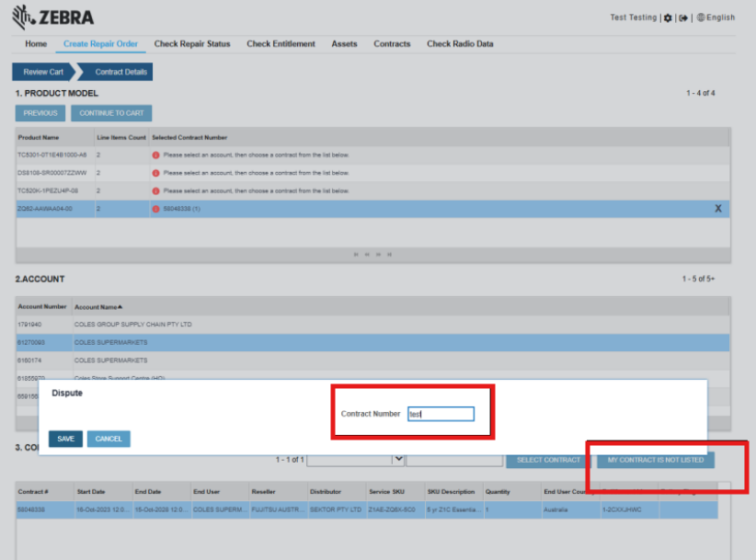This screenshot has width=756, height=560.
Task: Click the PREVIOUS button
Action: (x=40, y=113)
